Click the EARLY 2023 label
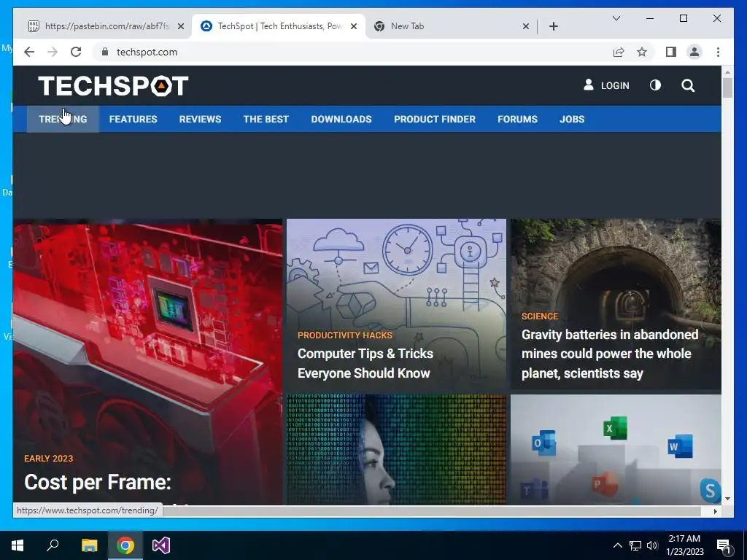Image resolution: width=747 pixels, height=560 pixels. [48, 459]
